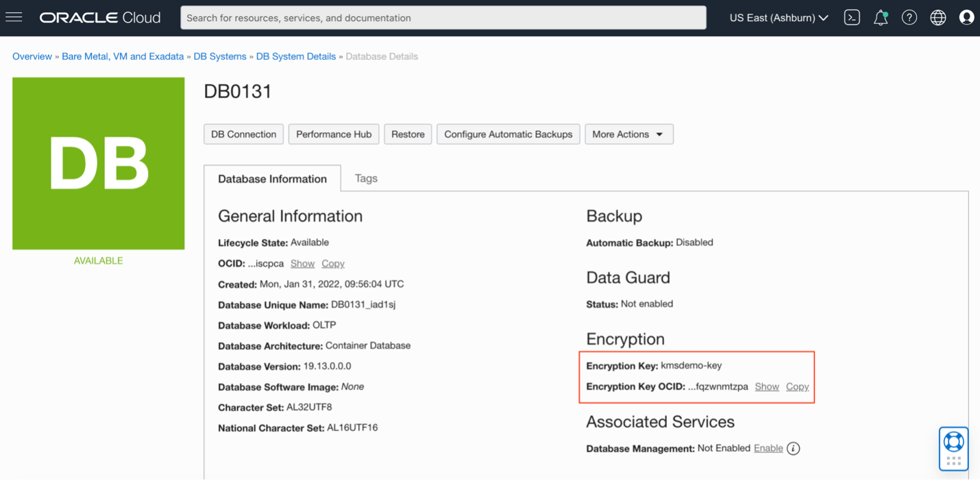The width and height of the screenshot is (980, 481).
Task: Switch to the Tags tab
Action: 366,178
